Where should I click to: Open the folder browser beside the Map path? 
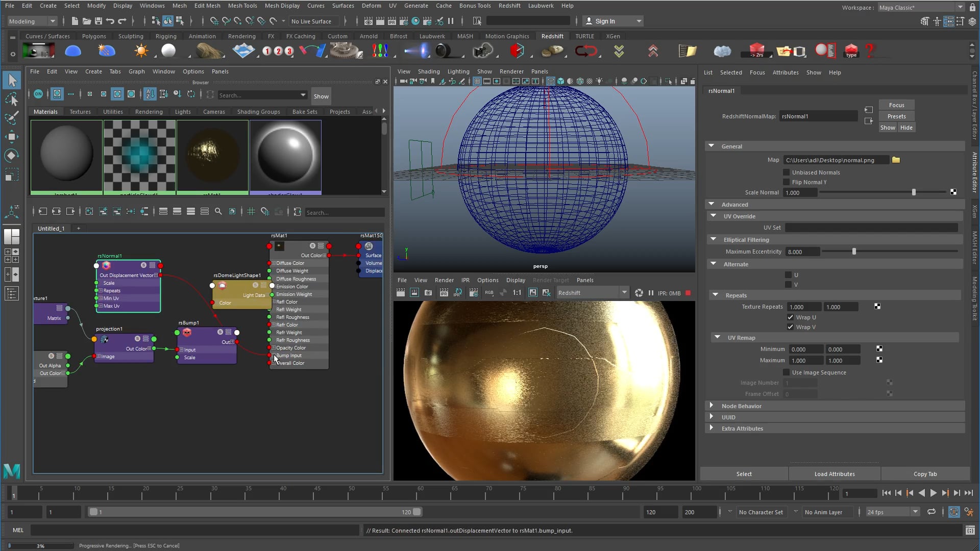(896, 160)
